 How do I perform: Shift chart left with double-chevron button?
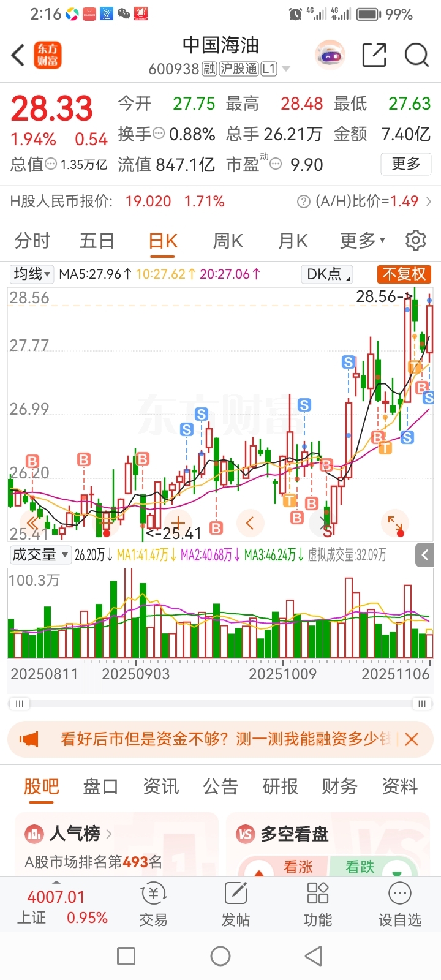[32, 523]
